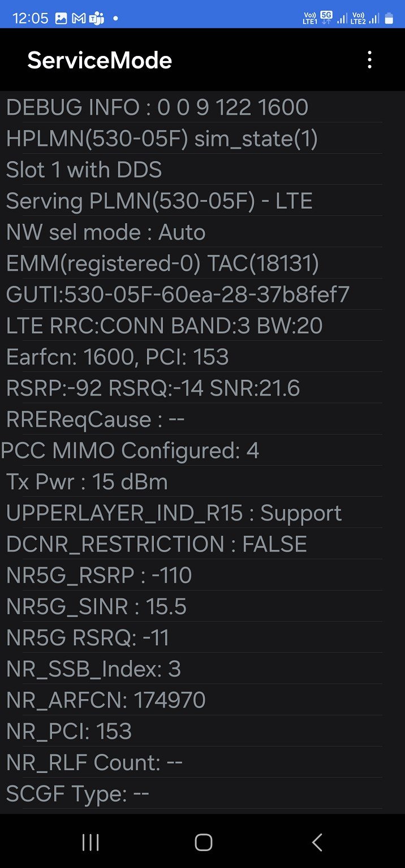Tap the gallery image notification icon
Image resolution: width=405 pixels, height=868 pixels.
tap(61, 18)
